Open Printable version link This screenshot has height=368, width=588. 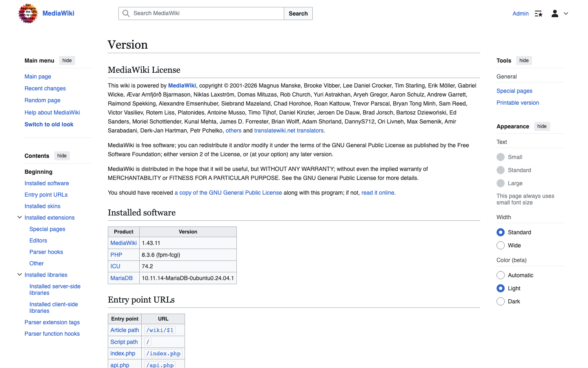[x=518, y=103]
